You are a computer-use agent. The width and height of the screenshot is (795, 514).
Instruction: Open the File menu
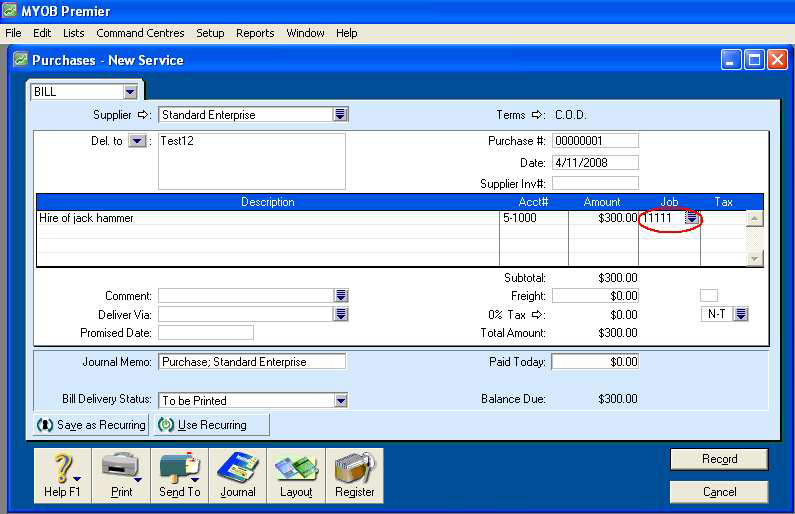tap(13, 33)
